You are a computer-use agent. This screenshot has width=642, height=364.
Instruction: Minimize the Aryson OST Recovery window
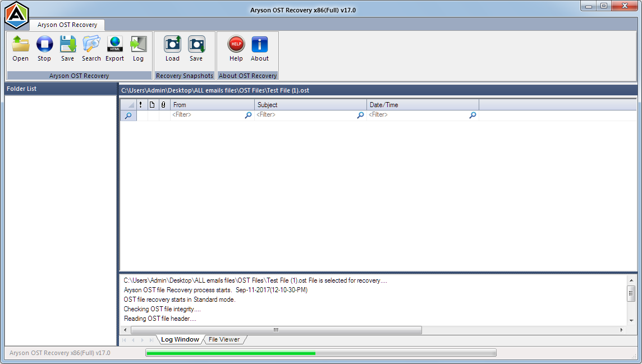point(588,6)
